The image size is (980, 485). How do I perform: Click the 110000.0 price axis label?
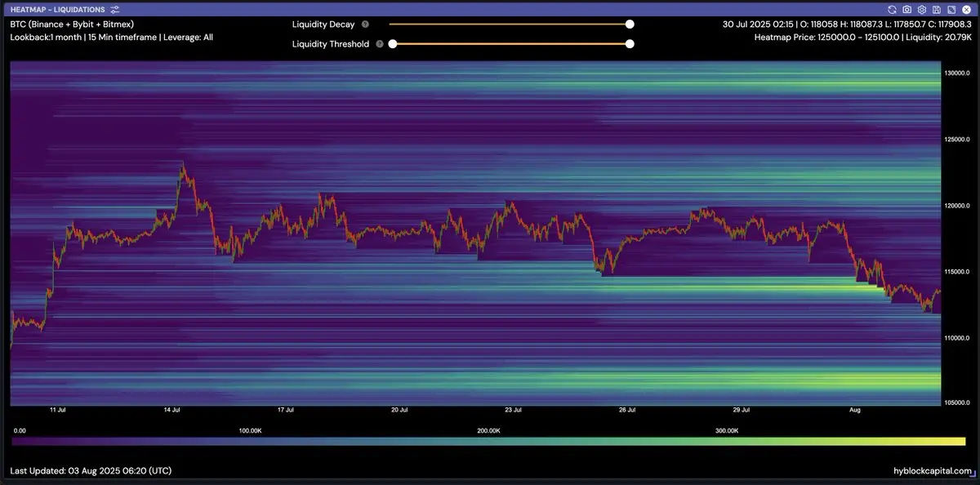[x=957, y=338]
